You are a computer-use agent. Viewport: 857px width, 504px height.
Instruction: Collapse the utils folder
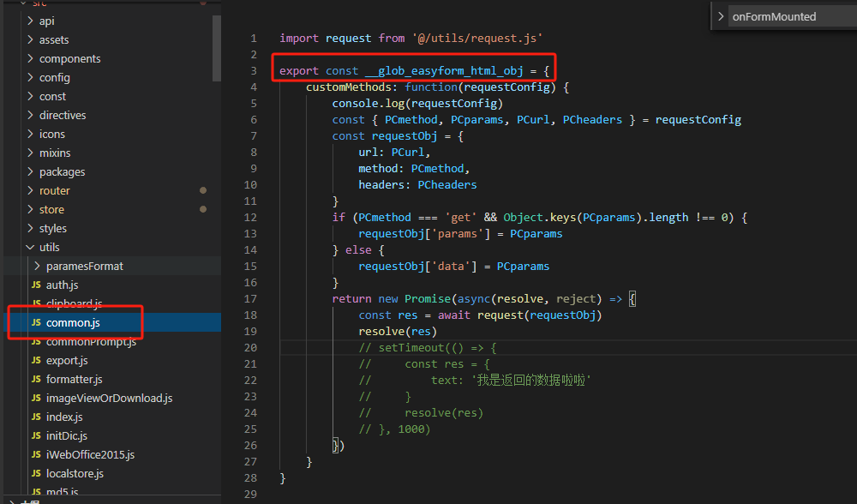coord(31,247)
